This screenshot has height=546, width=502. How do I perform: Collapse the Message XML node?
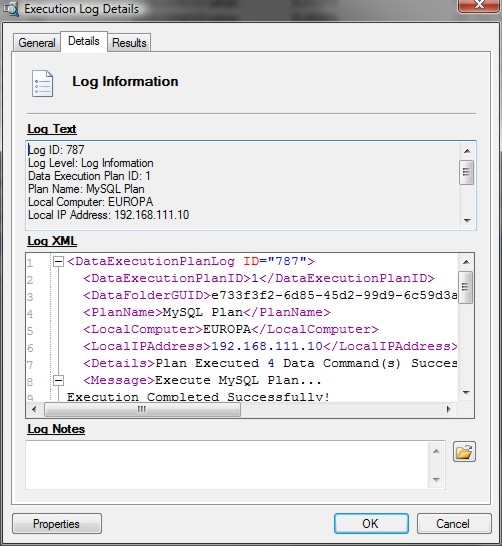click(x=58, y=380)
